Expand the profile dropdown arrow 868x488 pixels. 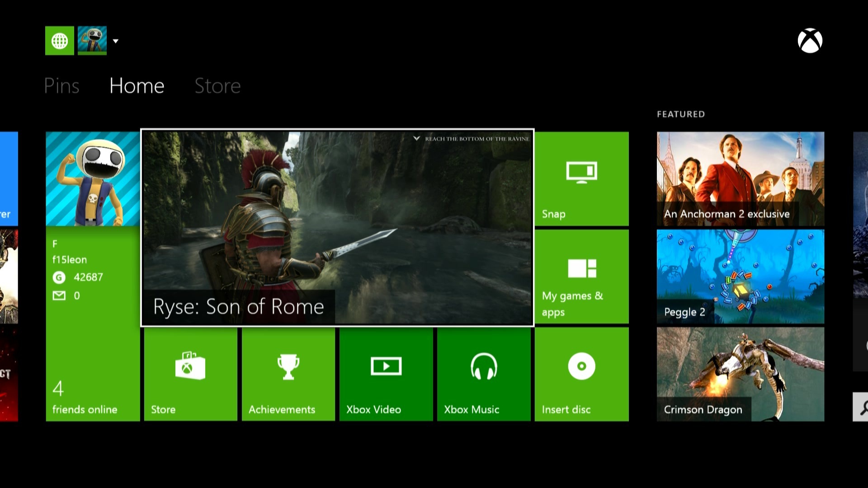(x=116, y=41)
